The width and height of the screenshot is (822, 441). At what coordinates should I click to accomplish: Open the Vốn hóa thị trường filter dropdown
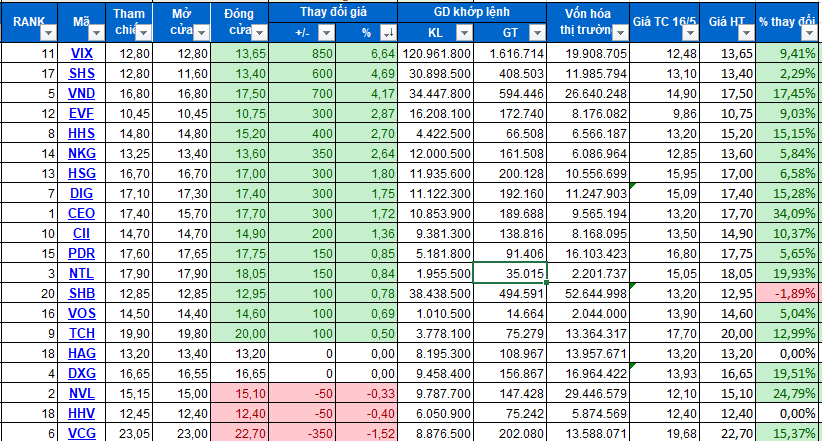click(620, 33)
